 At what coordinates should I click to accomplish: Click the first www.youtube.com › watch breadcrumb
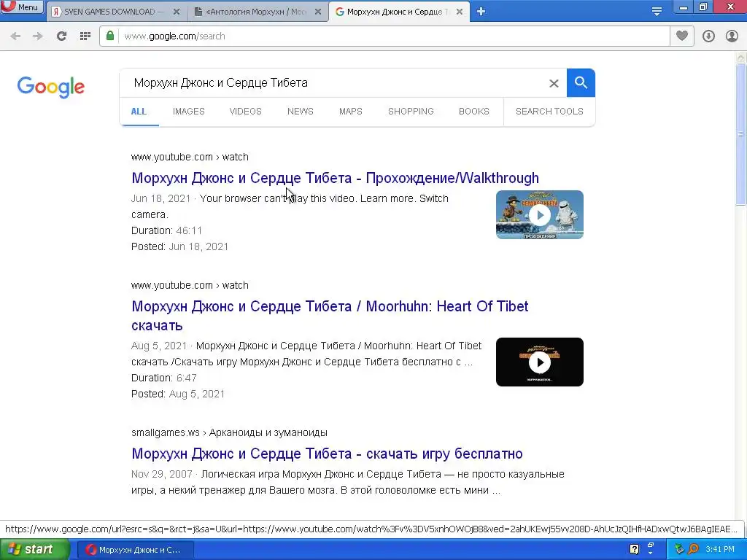[x=190, y=157]
